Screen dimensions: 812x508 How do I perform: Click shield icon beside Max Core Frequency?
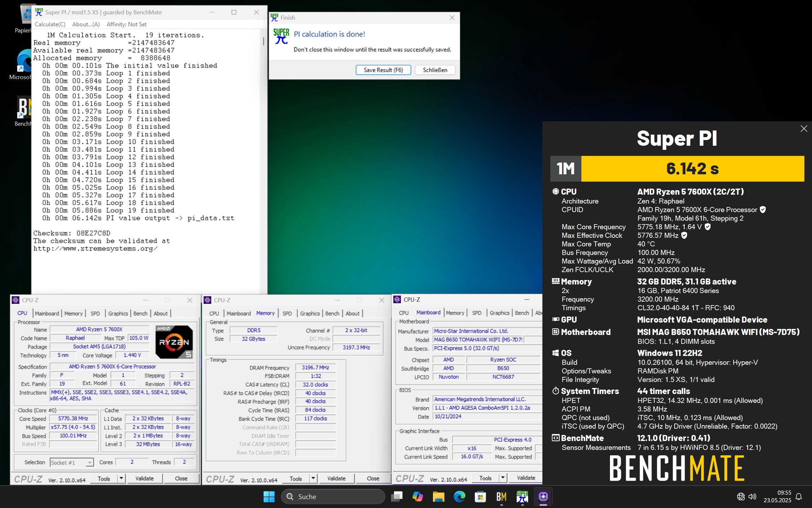tap(708, 227)
